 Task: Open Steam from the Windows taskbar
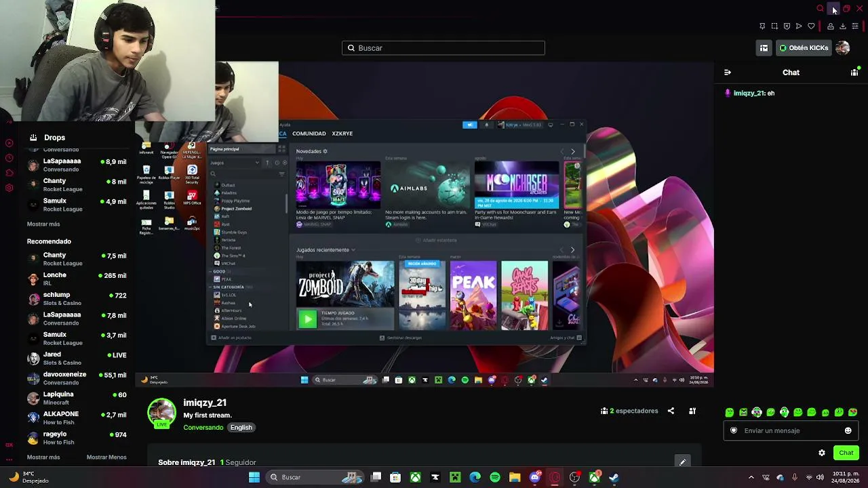pyautogui.click(x=614, y=477)
